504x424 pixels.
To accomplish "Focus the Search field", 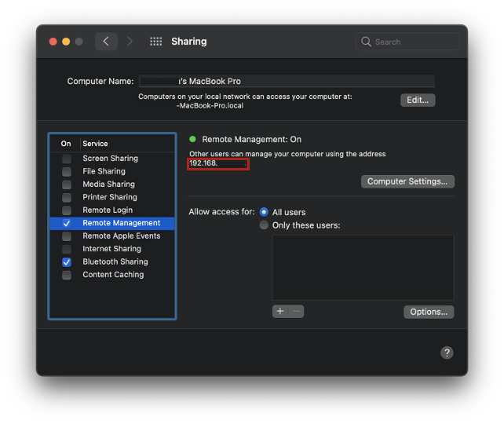I will pos(407,42).
